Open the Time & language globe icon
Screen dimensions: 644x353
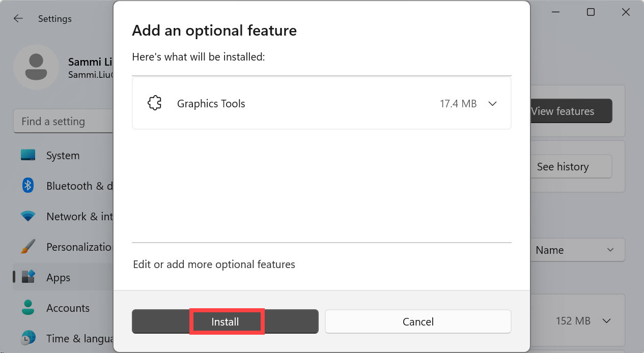(x=28, y=338)
